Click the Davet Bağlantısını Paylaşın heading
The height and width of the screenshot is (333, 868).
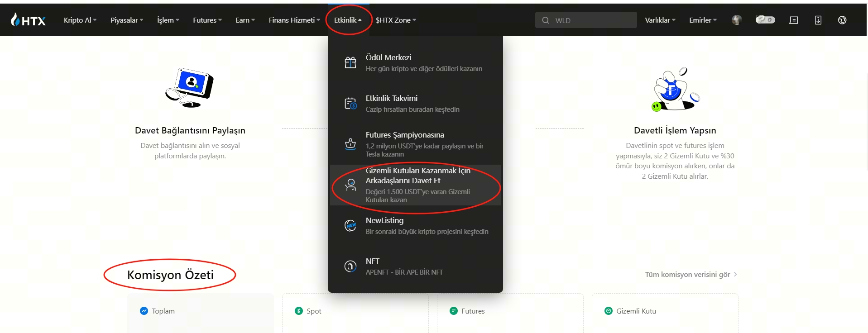pos(190,130)
